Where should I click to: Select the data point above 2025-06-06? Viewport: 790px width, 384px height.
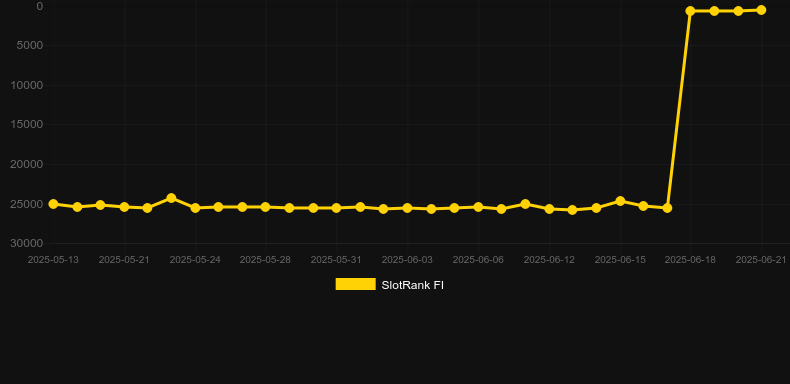coord(478,207)
